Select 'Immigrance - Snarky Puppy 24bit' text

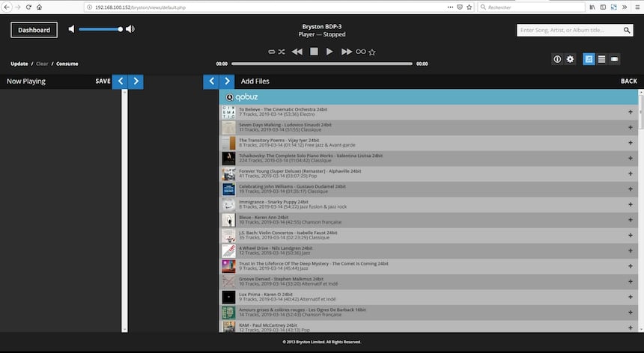(x=273, y=202)
